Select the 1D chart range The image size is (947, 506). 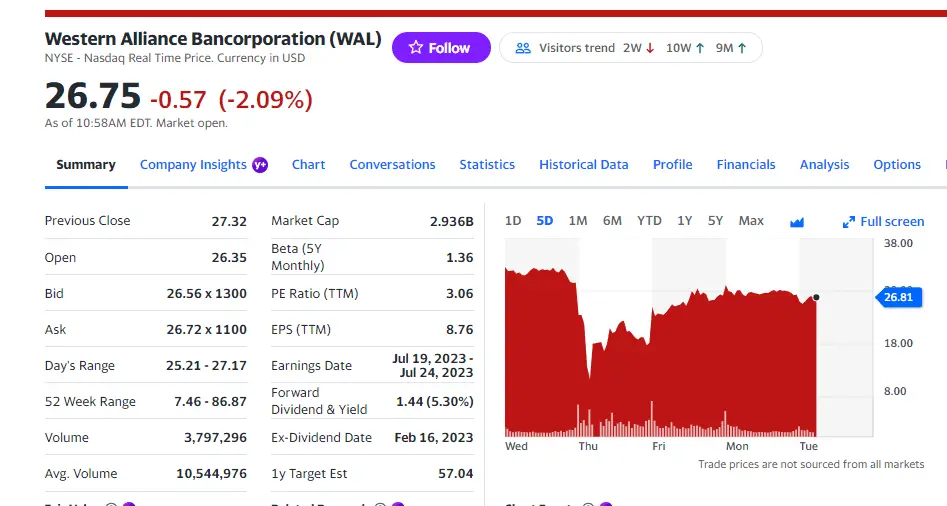click(513, 221)
